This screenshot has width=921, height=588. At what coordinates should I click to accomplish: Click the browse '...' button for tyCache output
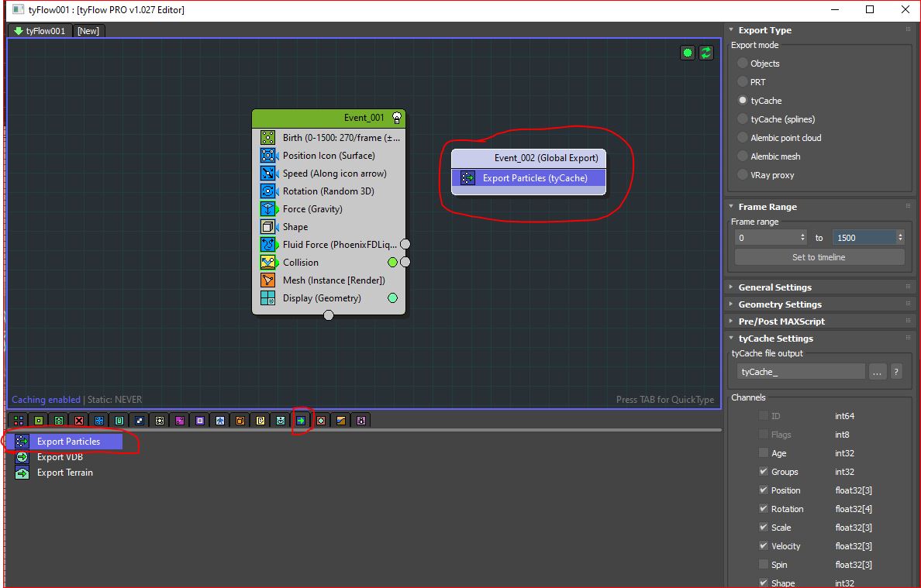[877, 371]
